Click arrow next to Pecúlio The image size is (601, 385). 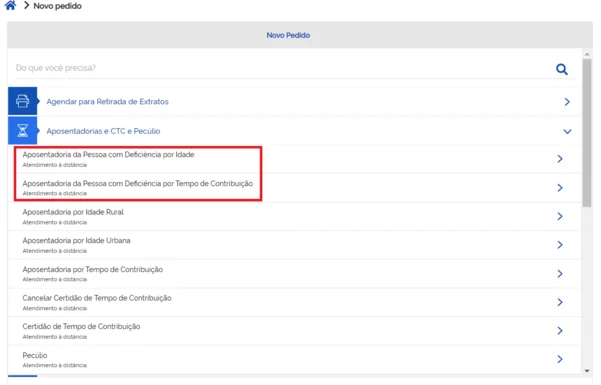coord(560,359)
